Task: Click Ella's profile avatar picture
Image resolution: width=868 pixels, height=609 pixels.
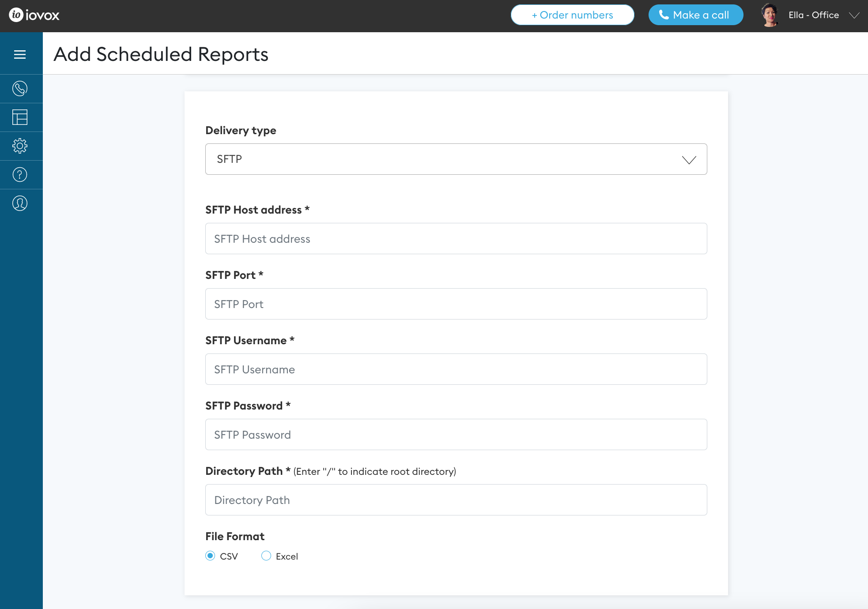Action: pos(770,15)
